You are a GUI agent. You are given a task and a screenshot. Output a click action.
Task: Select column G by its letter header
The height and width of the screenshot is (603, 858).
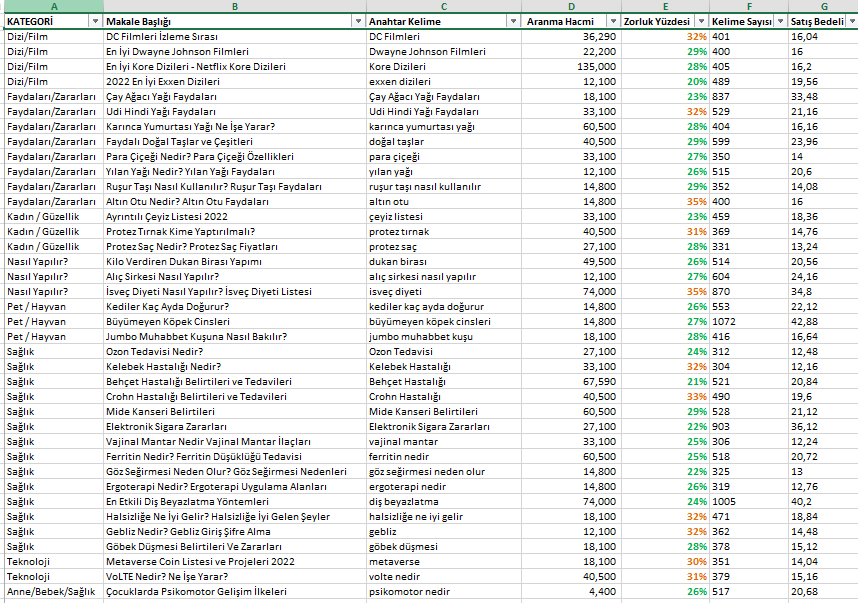(x=824, y=7)
